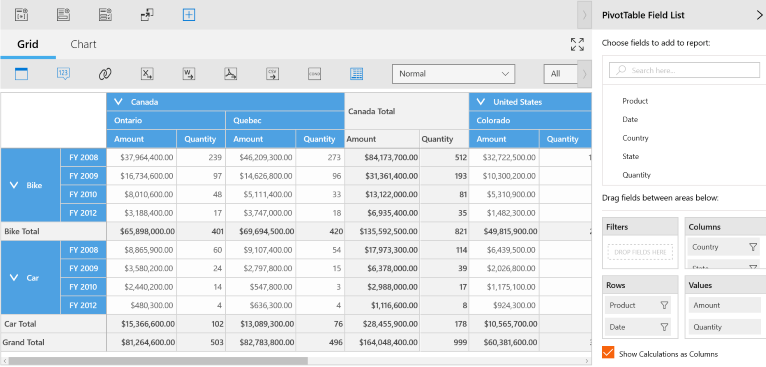Click the CSV export icon

click(273, 74)
